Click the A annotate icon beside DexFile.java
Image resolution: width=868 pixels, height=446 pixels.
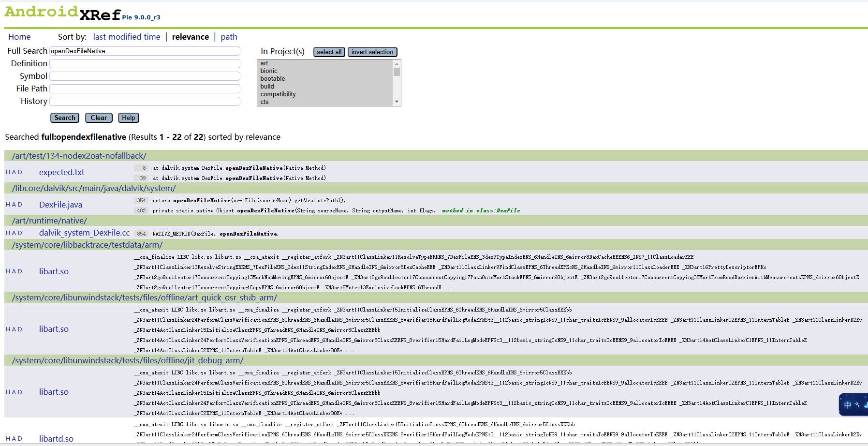[14, 205]
